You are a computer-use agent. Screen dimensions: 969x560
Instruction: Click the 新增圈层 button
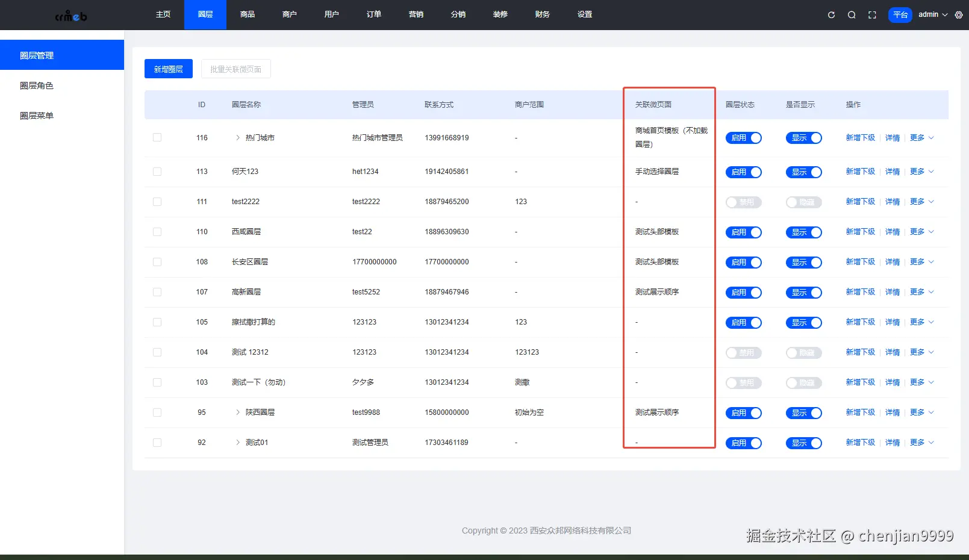(x=169, y=69)
